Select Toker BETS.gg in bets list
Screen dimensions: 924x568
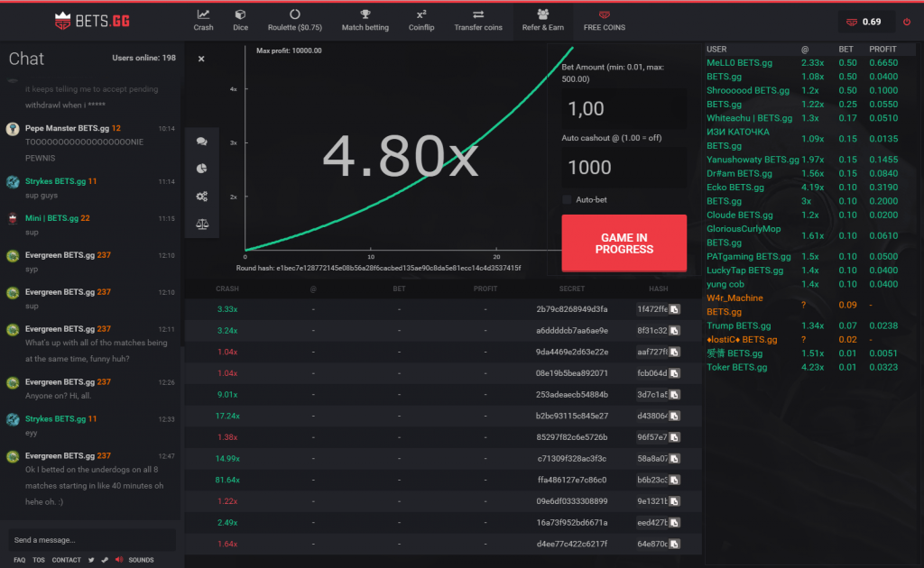coord(736,367)
